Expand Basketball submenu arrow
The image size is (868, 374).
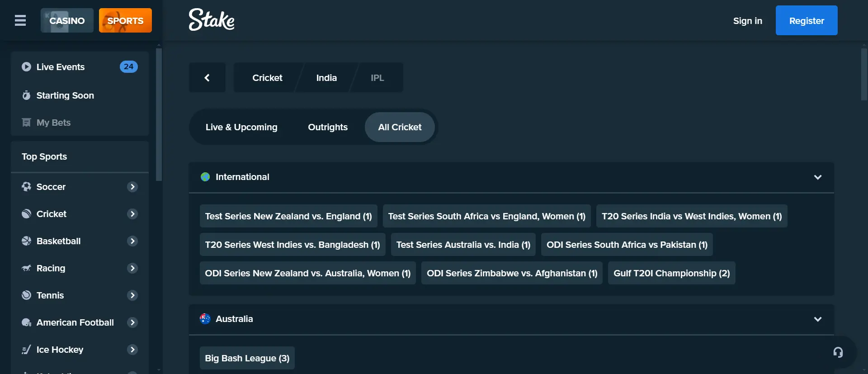tap(132, 241)
